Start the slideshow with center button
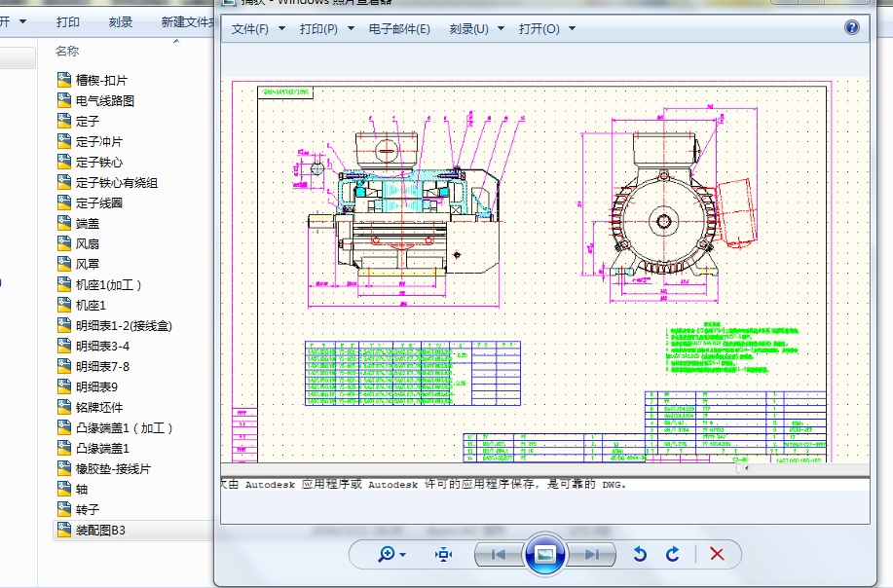 (545, 554)
